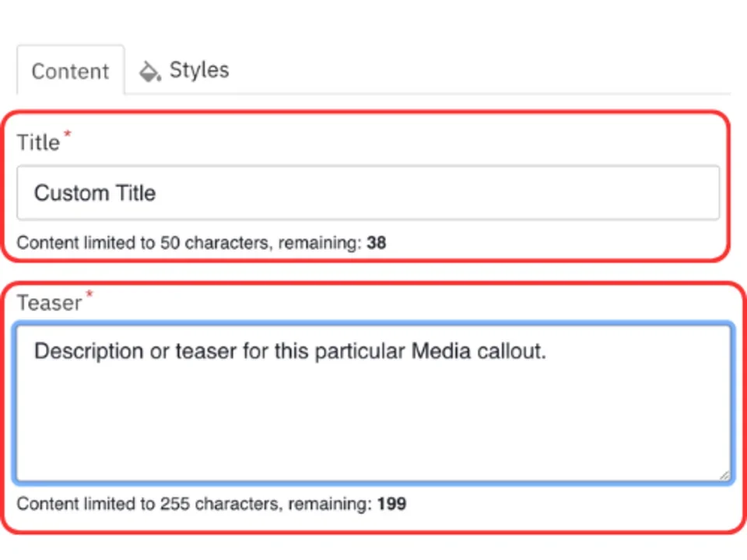The height and width of the screenshot is (560, 747).
Task: Select the Content tab
Action: coord(70,72)
